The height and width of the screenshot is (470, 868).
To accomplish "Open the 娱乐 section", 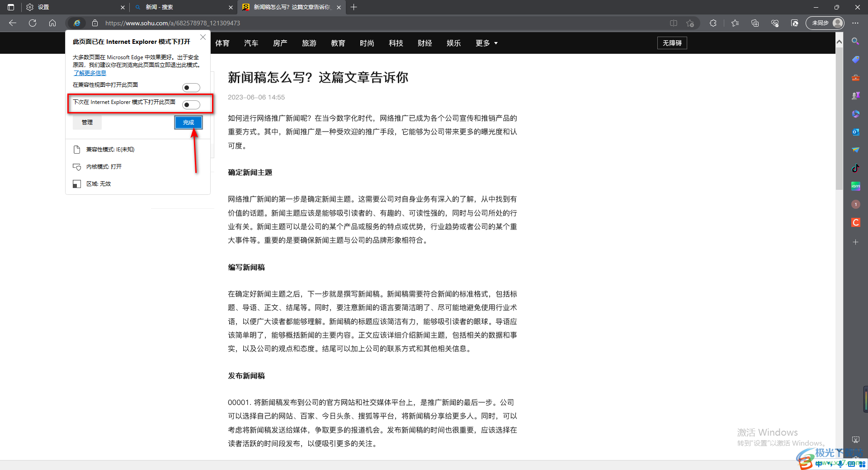I will pyautogui.click(x=454, y=43).
